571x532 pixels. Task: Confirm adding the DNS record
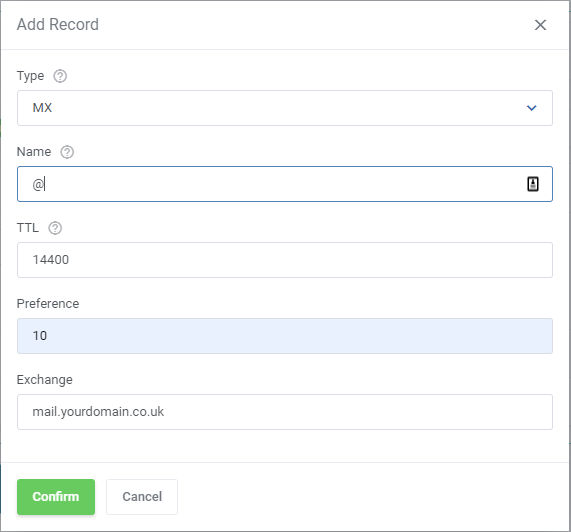[x=56, y=497]
